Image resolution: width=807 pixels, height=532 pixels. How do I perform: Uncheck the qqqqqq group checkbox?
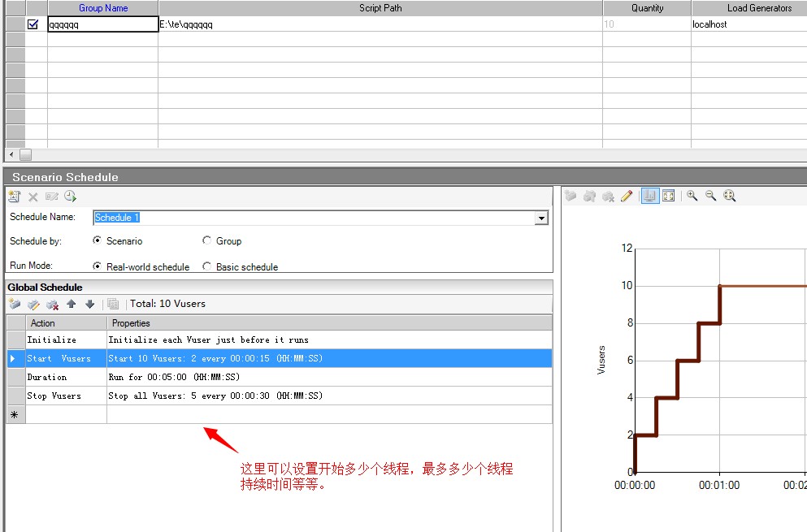click(33, 24)
